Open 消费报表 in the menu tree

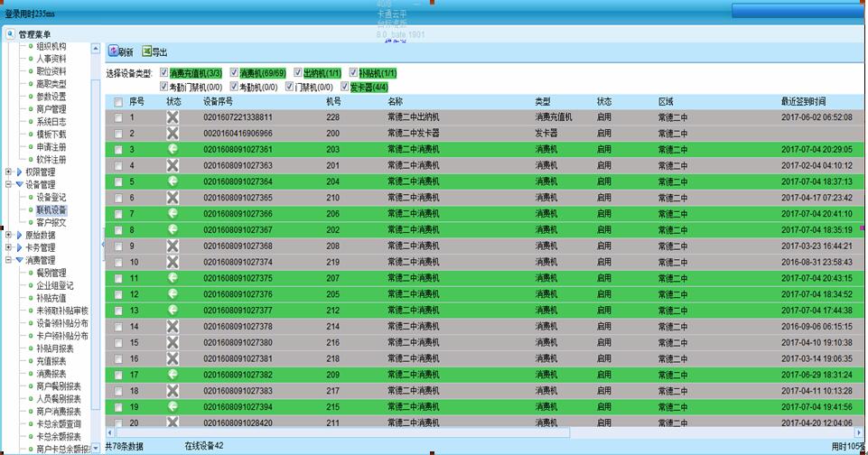coord(51,374)
